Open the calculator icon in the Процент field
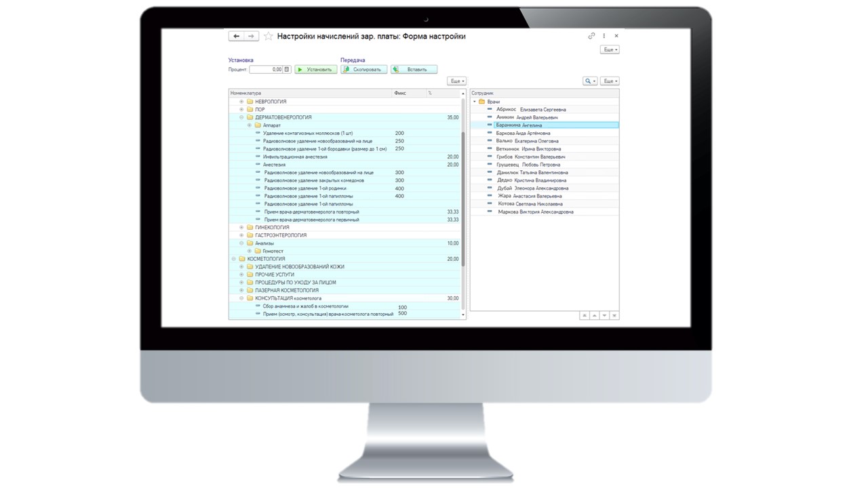 point(287,69)
